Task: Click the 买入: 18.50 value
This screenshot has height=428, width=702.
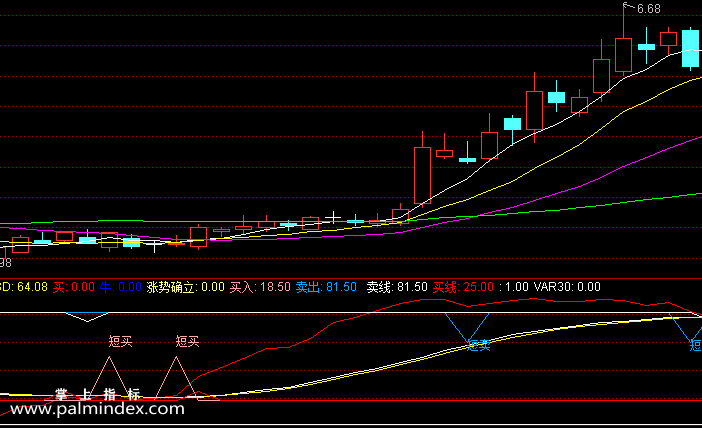Action: pos(260,287)
